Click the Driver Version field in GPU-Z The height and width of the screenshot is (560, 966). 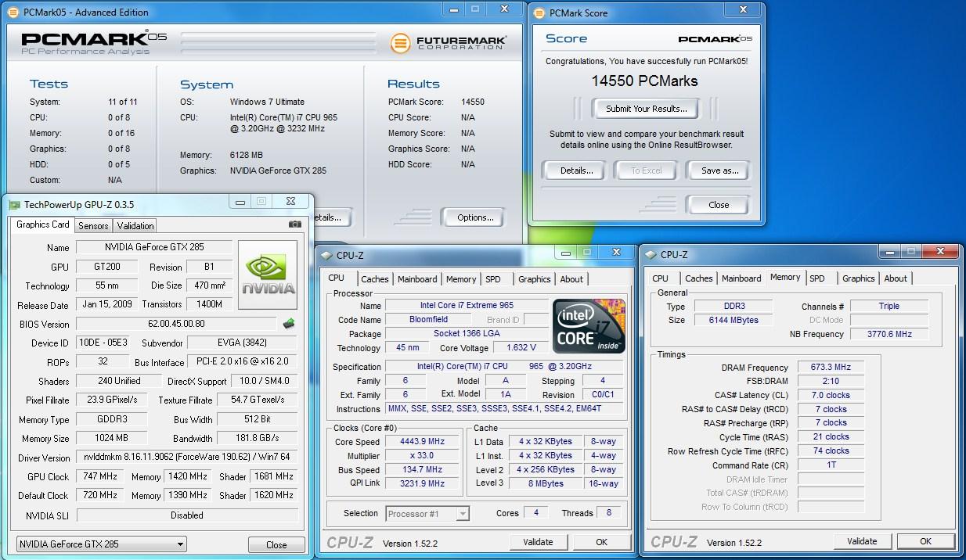click(x=187, y=457)
